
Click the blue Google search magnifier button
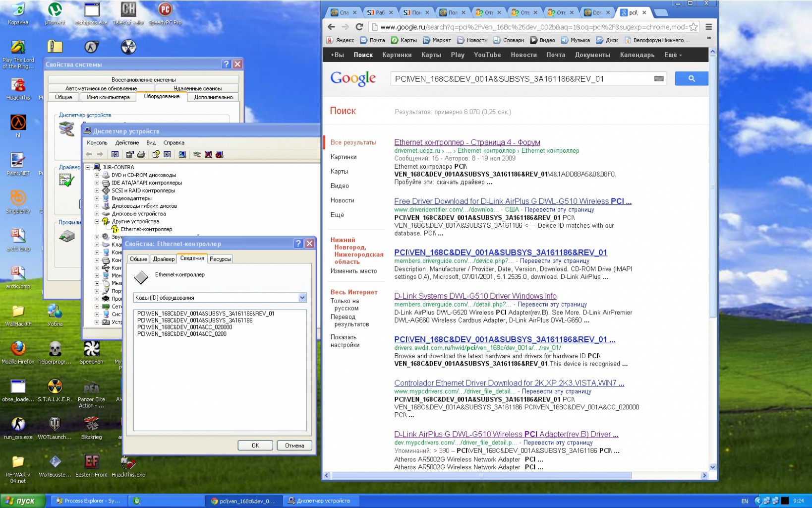tap(692, 78)
